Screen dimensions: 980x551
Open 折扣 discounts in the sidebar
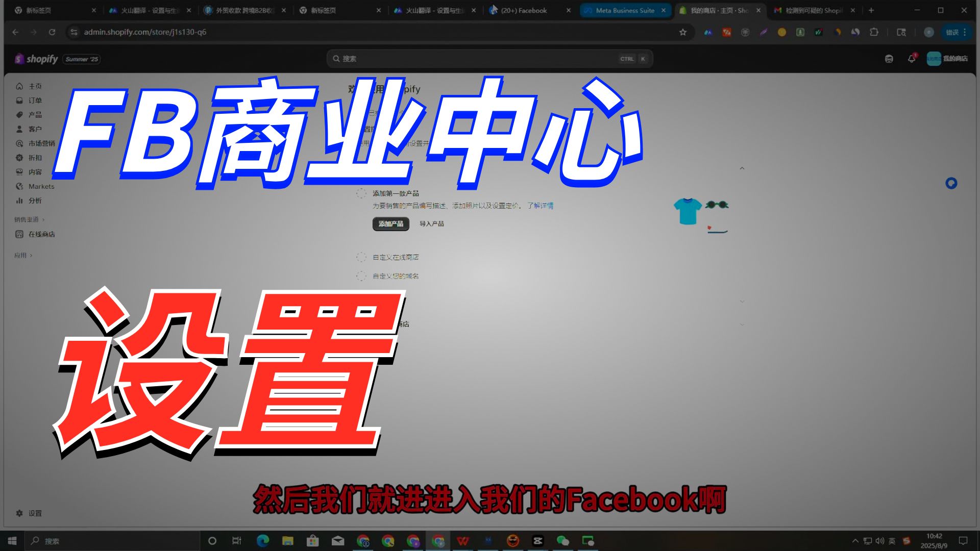point(29,158)
